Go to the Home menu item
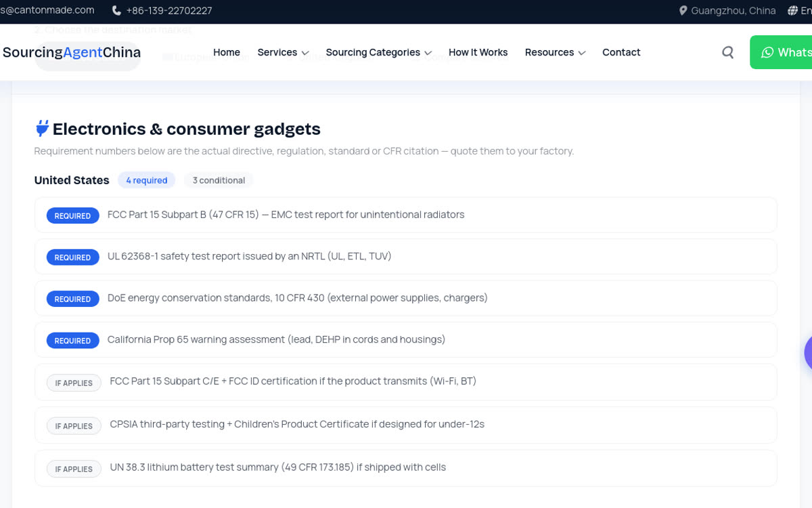 click(x=227, y=52)
